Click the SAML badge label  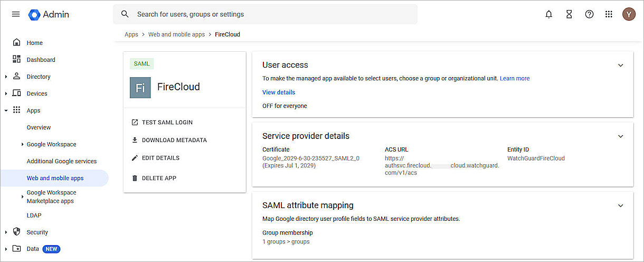click(141, 64)
